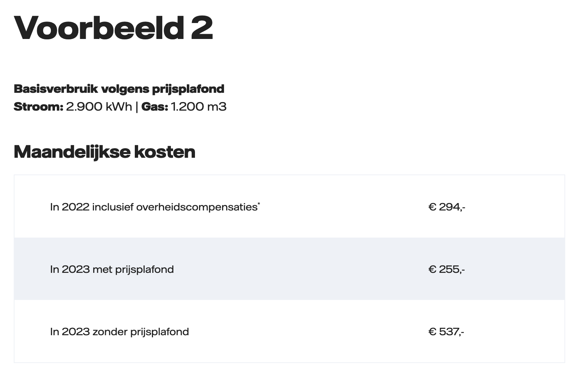586x392 pixels.
Task: Click the pipe separator between Stroom and Gas
Action: 137,107
